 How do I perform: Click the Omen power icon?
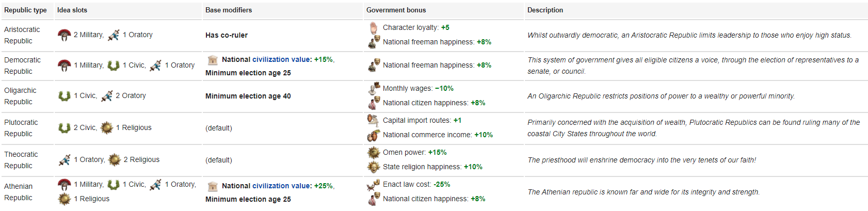(374, 153)
